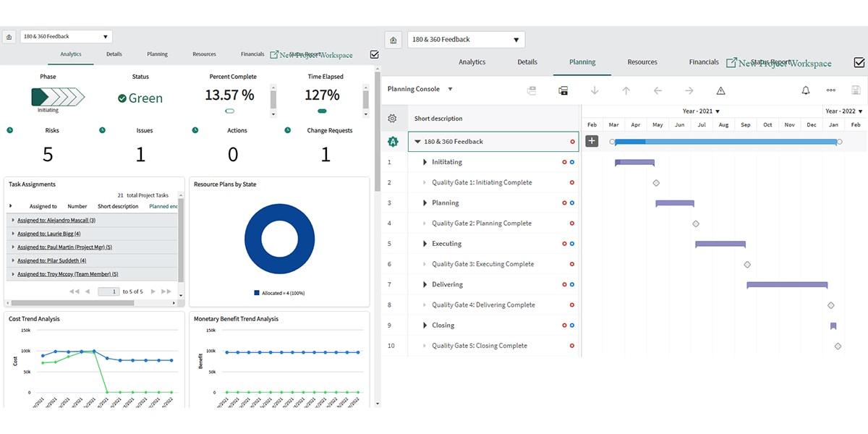The height and width of the screenshot is (434, 868).
Task: Click the gear settings icon beside Short description
Action: 392,119
